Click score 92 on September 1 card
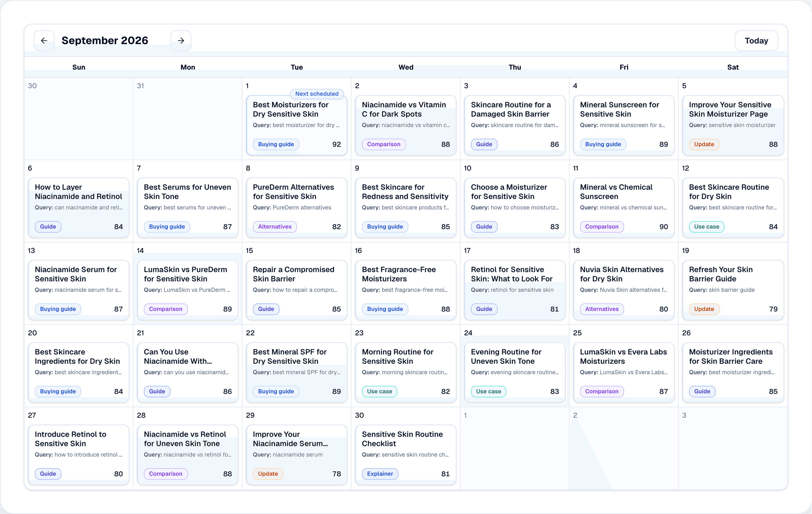Screen dimensions: 812x514 click(336, 144)
